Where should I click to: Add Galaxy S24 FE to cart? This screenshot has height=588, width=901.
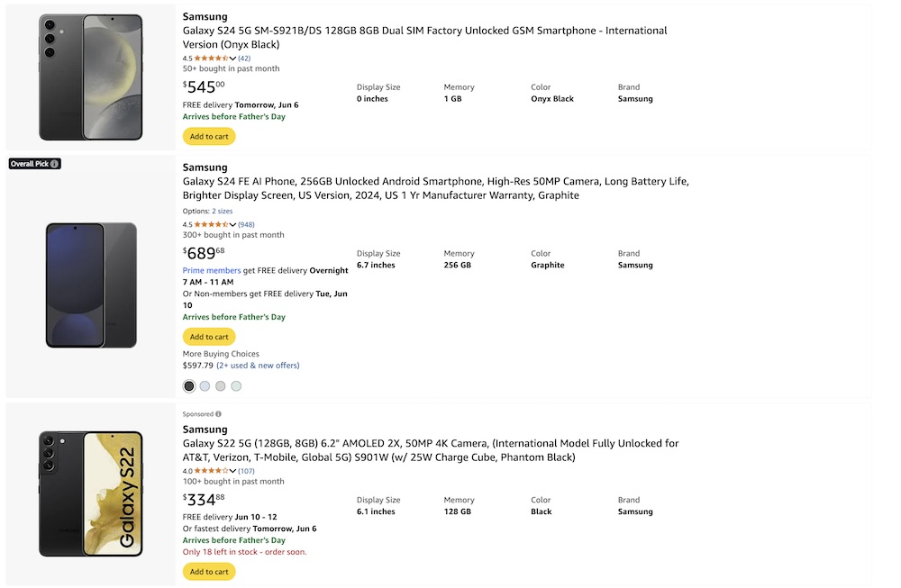click(209, 337)
